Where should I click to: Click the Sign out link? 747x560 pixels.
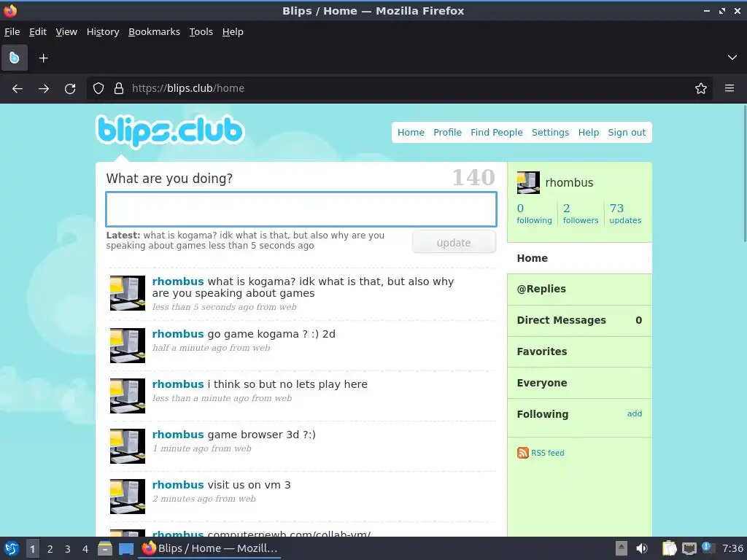click(627, 133)
